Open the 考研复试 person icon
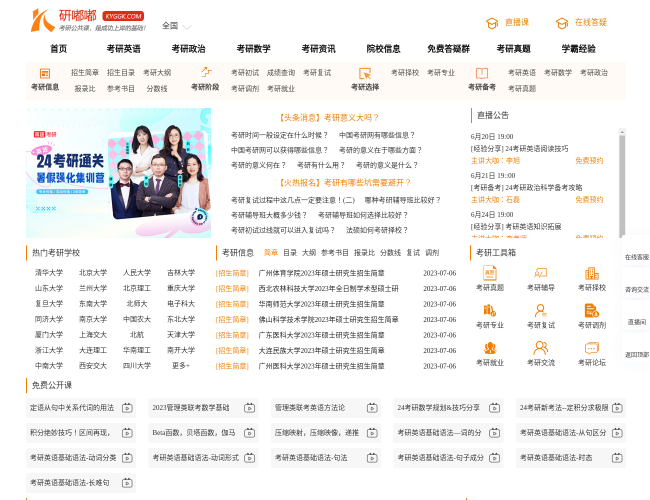The height and width of the screenshot is (500, 650). click(541, 310)
